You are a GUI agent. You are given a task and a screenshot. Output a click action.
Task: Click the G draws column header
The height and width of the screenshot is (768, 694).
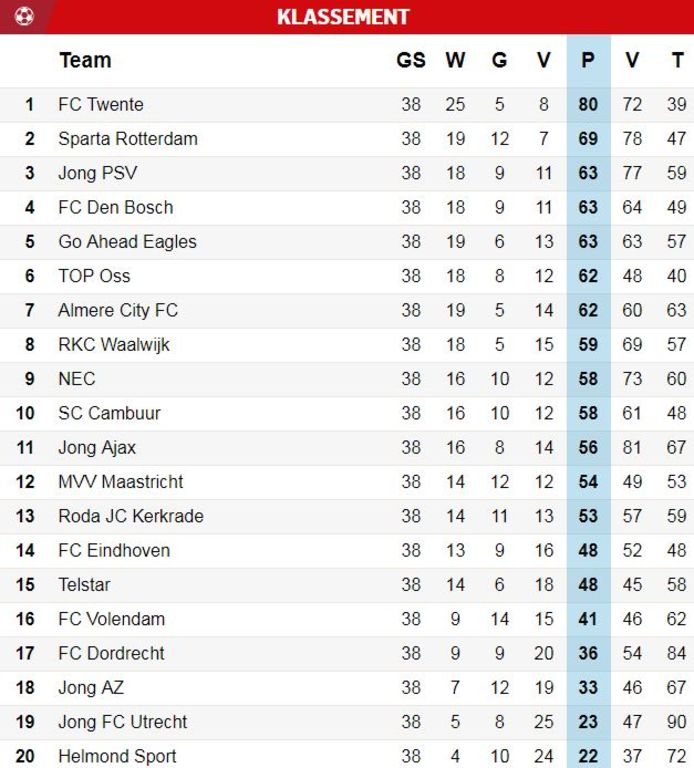(499, 60)
